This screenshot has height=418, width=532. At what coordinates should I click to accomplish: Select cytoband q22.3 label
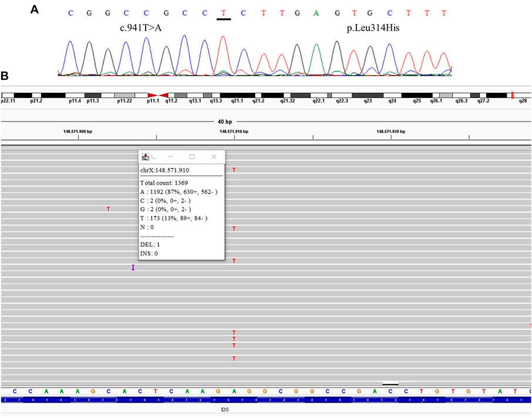[x=342, y=101]
